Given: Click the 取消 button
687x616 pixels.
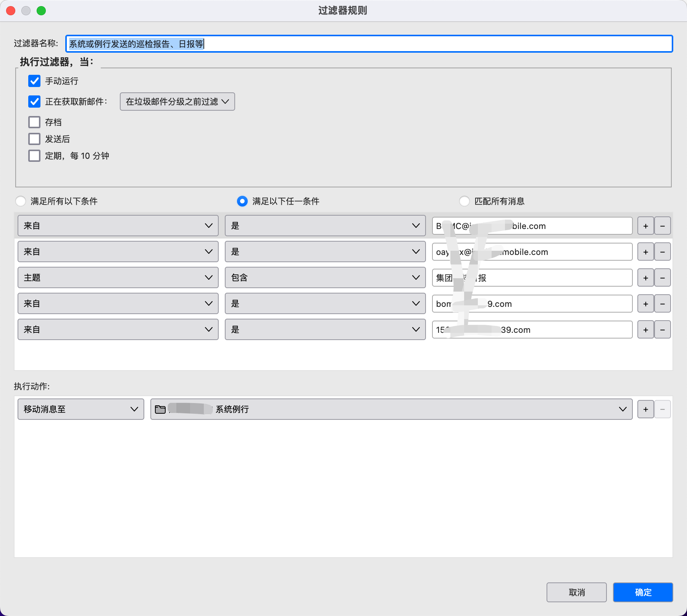Looking at the screenshot, I should (x=576, y=592).
